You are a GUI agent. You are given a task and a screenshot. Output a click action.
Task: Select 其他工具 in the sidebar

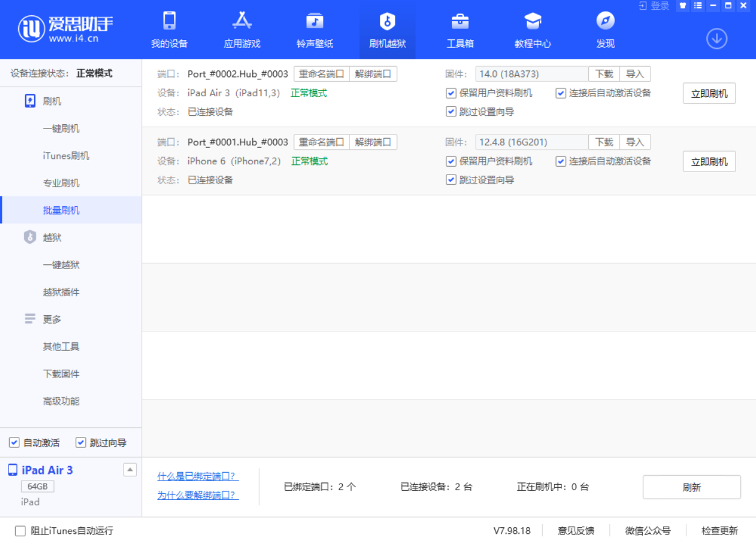(x=71, y=347)
